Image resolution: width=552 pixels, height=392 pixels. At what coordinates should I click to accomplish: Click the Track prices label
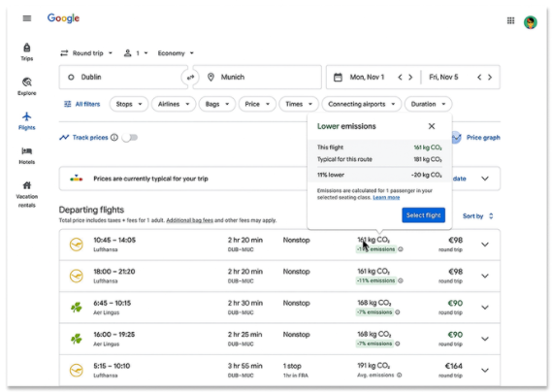90,138
